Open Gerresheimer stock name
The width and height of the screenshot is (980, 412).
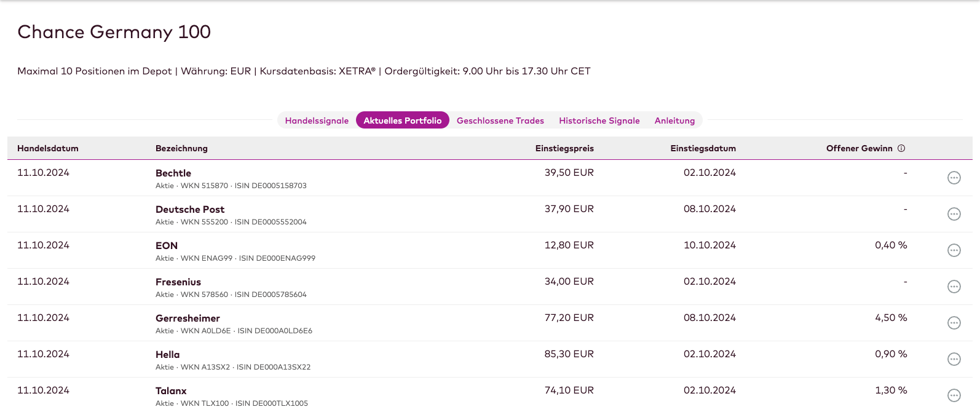click(x=188, y=319)
